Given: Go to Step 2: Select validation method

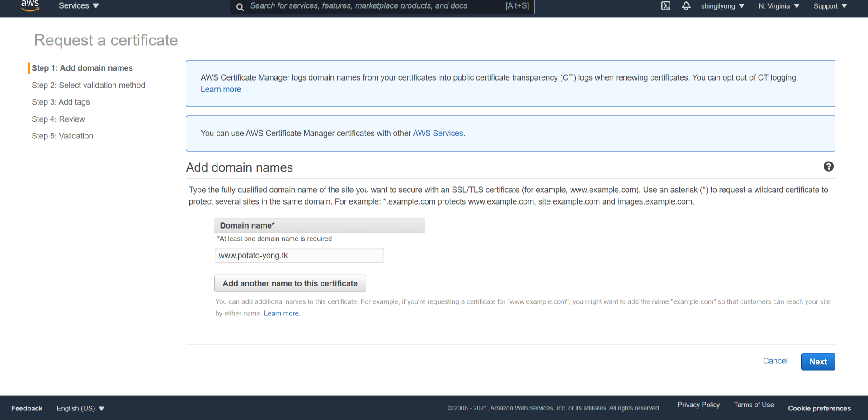Looking at the screenshot, I should point(88,85).
